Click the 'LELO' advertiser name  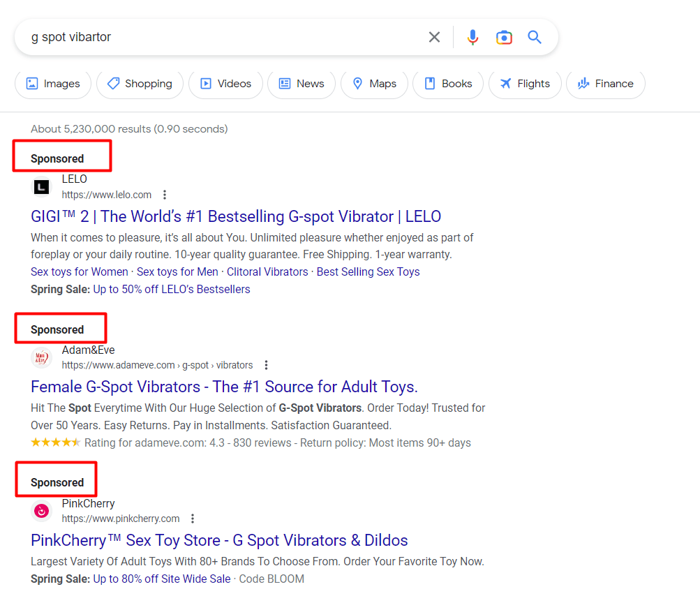(74, 179)
